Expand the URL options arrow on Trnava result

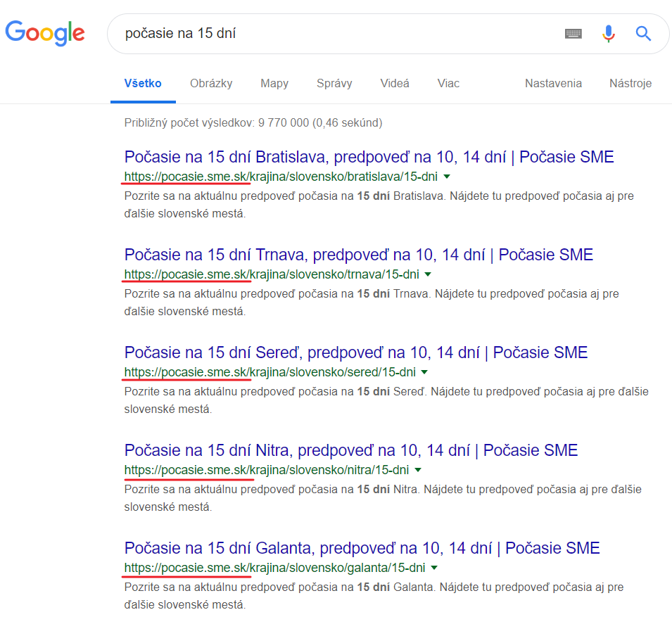pos(429,274)
